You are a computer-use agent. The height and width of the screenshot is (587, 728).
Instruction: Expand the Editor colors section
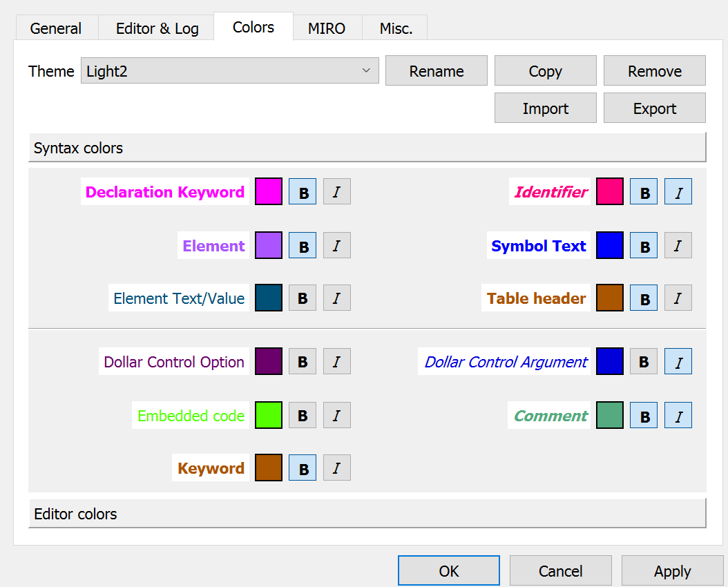[367, 514]
